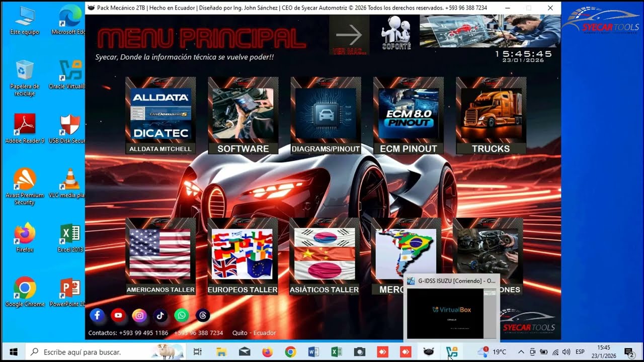
Task: Open the YouTube social link
Action: coord(118,315)
